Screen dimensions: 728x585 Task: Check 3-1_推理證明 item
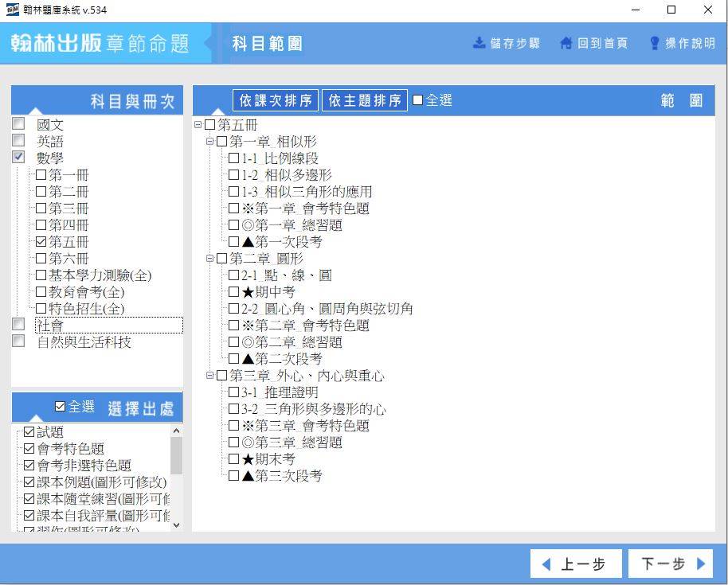pos(233,392)
